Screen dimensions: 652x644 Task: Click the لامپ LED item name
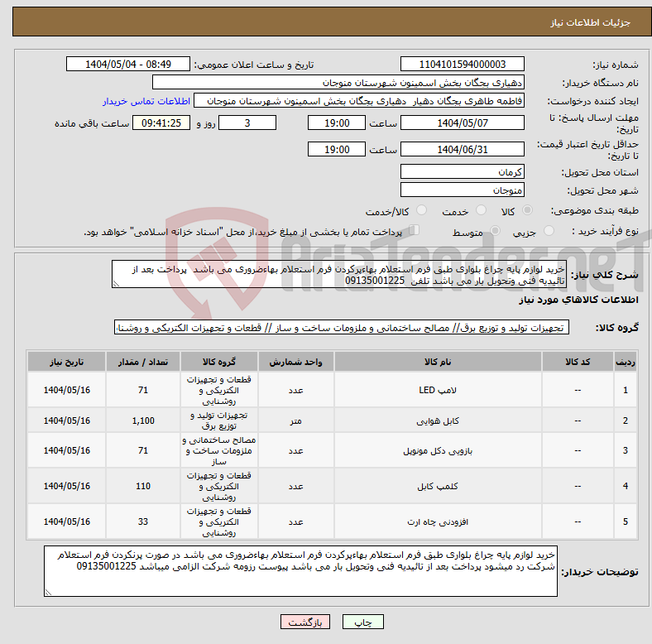(x=438, y=390)
